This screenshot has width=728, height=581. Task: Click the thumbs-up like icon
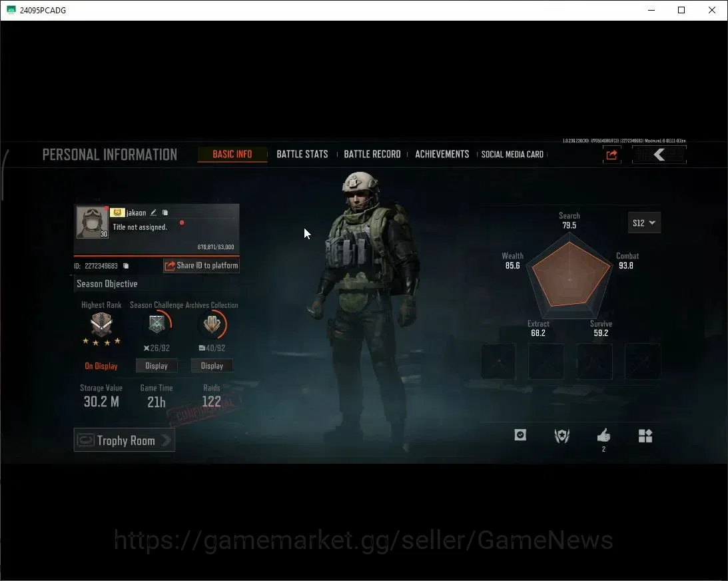pos(603,436)
